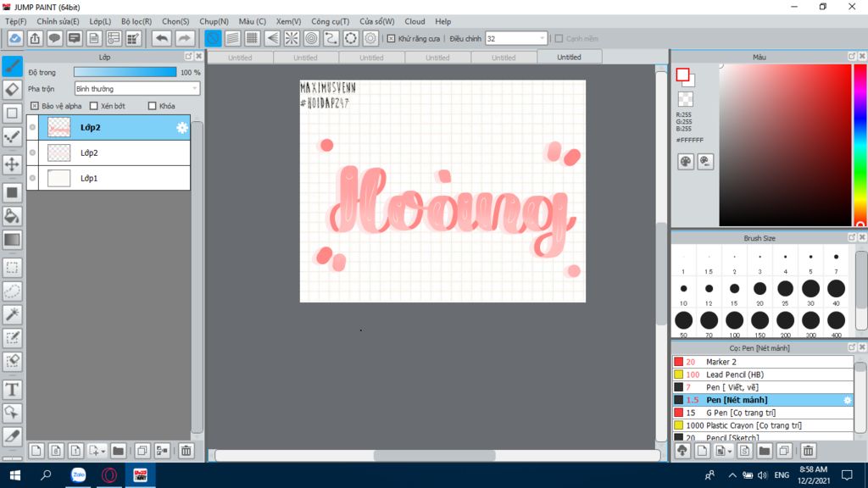The image size is (868, 488).
Task: Open the Cloud menu
Action: click(x=415, y=21)
